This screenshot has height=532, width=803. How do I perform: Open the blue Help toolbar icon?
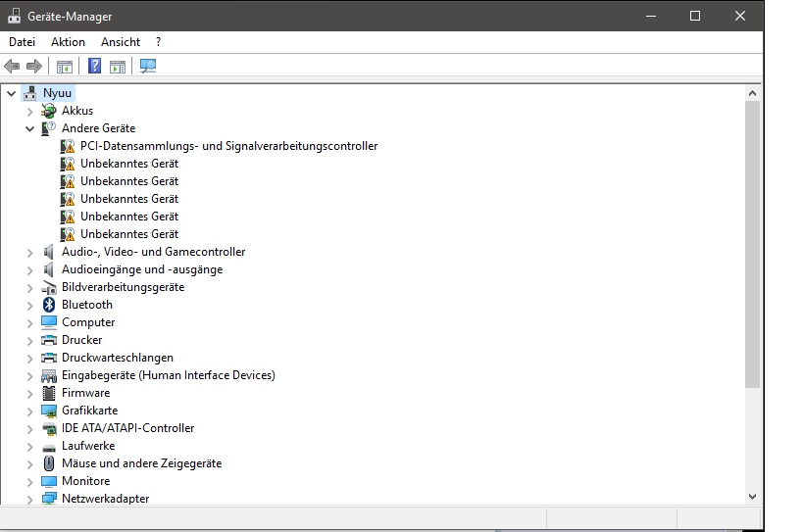[x=95, y=66]
